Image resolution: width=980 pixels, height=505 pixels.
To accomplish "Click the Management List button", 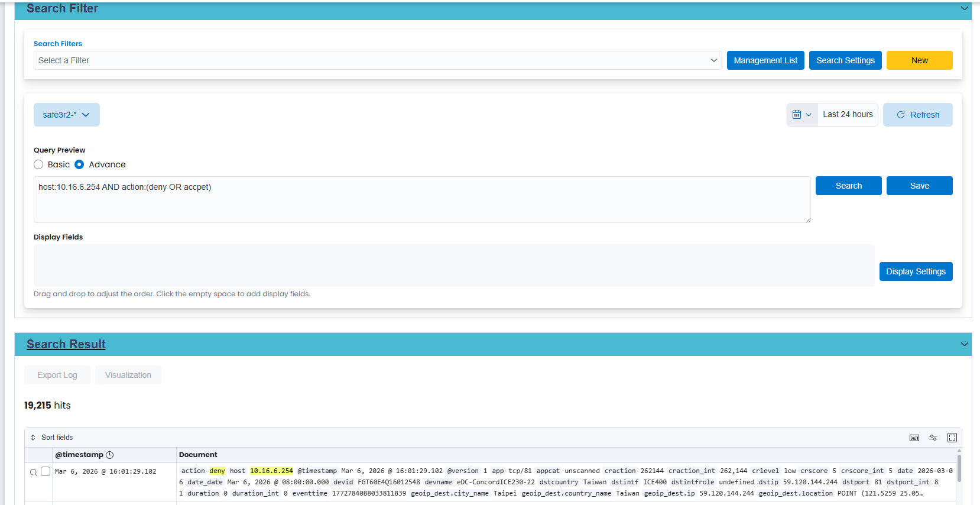I will 765,60.
